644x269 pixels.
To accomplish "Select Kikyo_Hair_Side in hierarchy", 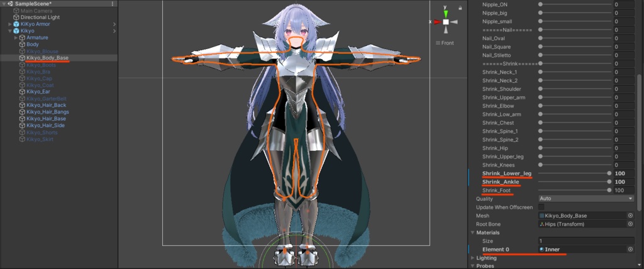I will coord(45,125).
